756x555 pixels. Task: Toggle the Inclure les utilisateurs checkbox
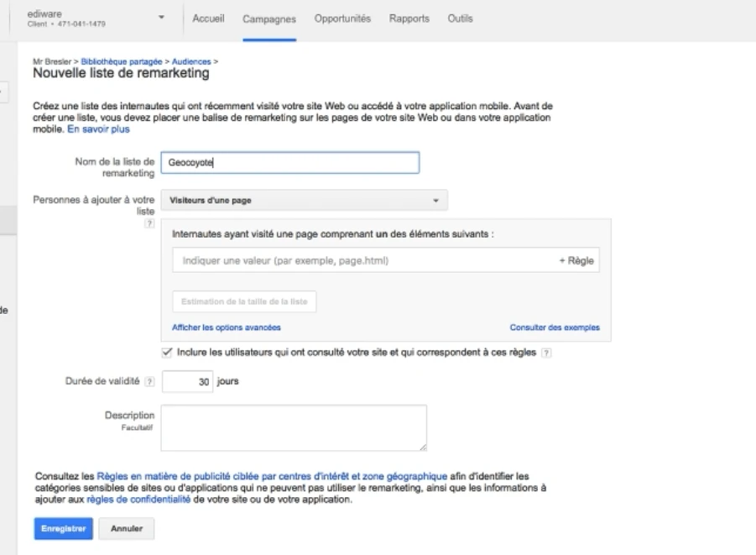point(166,353)
